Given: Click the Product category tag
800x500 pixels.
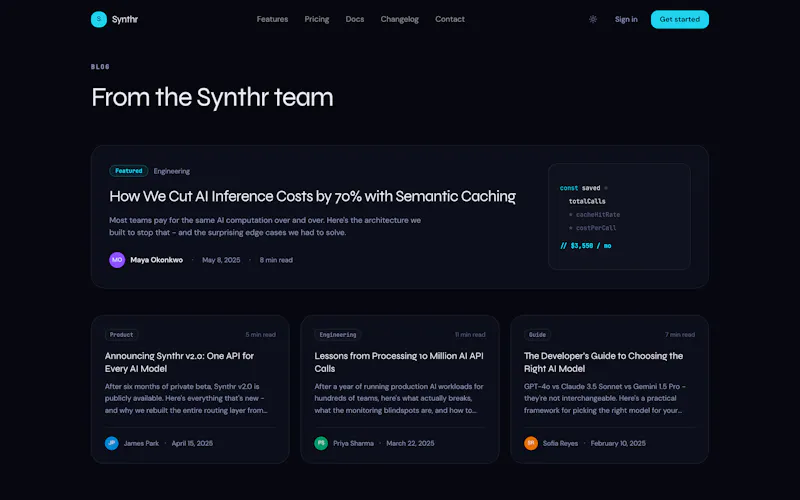Looking at the screenshot, I should (121, 335).
